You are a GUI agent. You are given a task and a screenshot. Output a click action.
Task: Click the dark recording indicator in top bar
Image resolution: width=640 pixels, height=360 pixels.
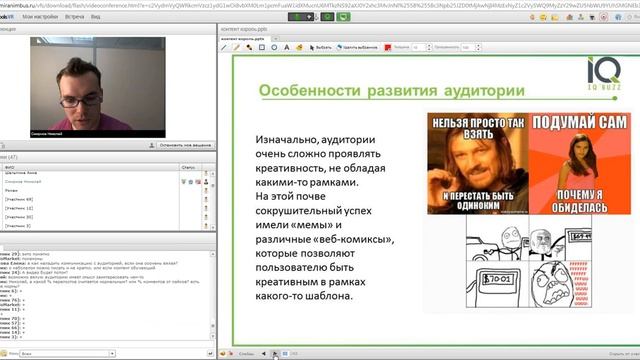point(301,17)
